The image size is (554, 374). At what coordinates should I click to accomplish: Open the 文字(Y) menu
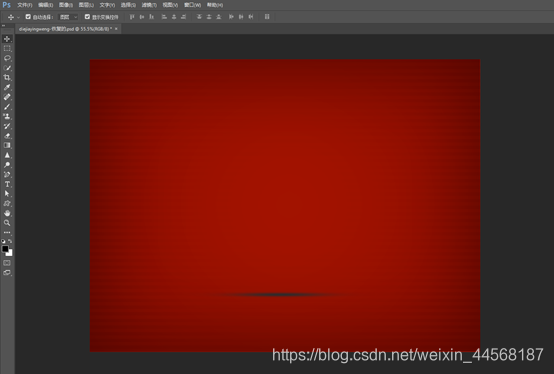[x=107, y=5]
